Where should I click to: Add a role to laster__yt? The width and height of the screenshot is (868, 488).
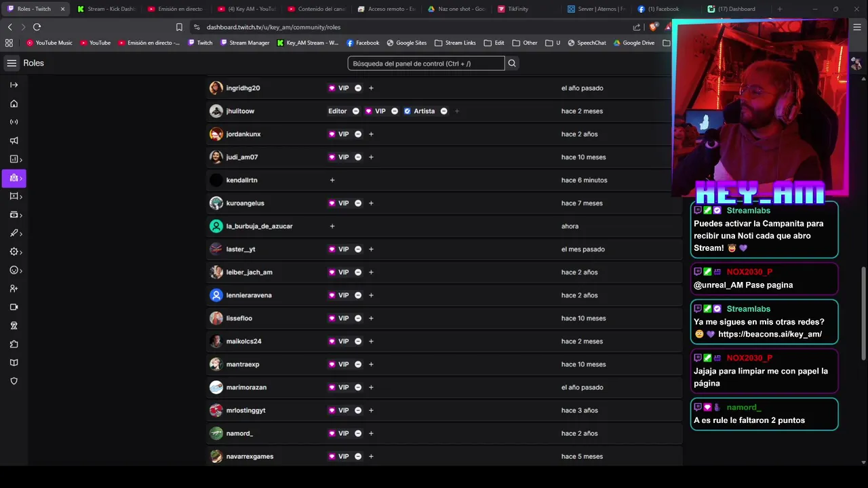coord(371,249)
